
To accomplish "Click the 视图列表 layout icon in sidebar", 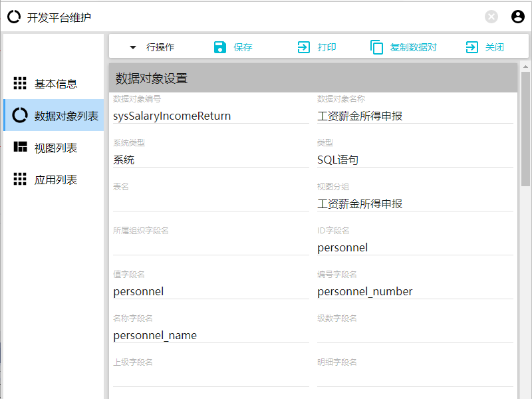I will tap(20, 148).
